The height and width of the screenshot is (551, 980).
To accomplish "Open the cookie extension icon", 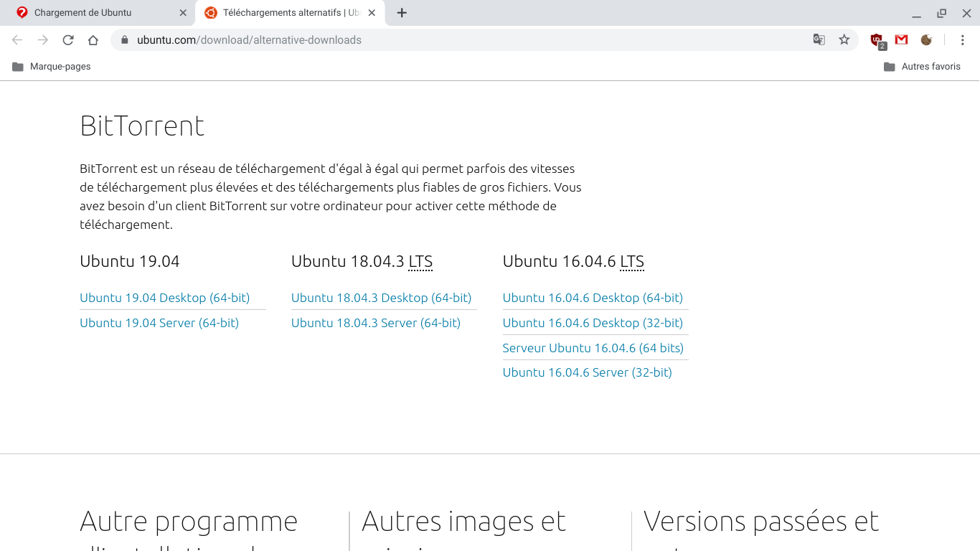I will (926, 40).
